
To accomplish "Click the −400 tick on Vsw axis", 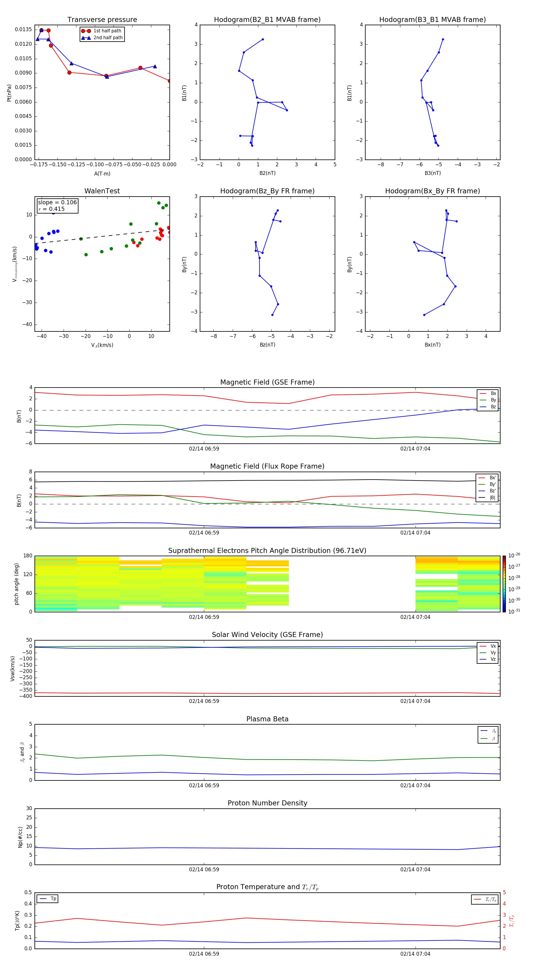I will (25, 696).
